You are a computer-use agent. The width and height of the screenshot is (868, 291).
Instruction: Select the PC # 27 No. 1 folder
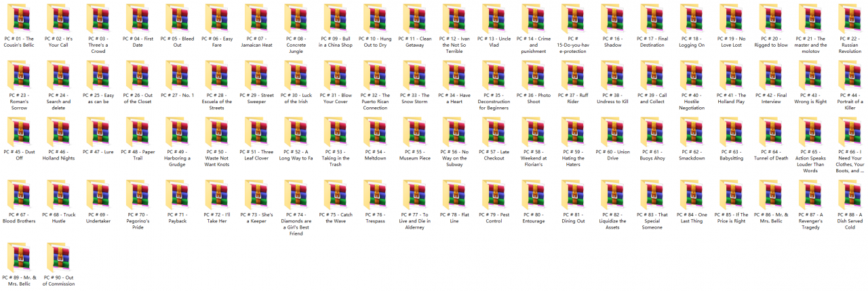[178, 75]
